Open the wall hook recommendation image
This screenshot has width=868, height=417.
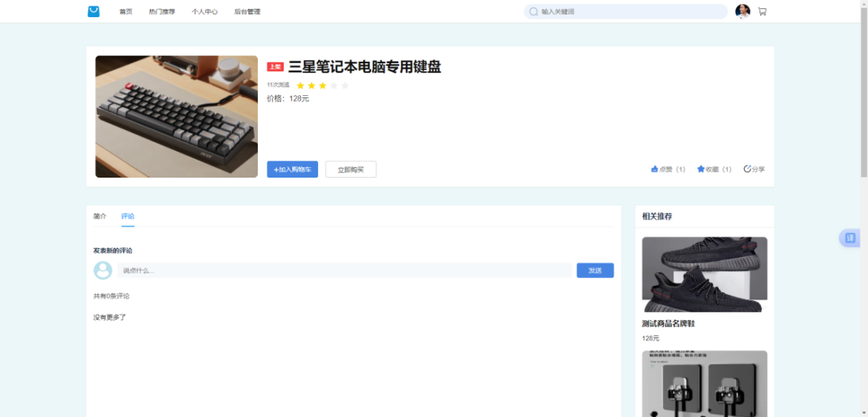705,384
